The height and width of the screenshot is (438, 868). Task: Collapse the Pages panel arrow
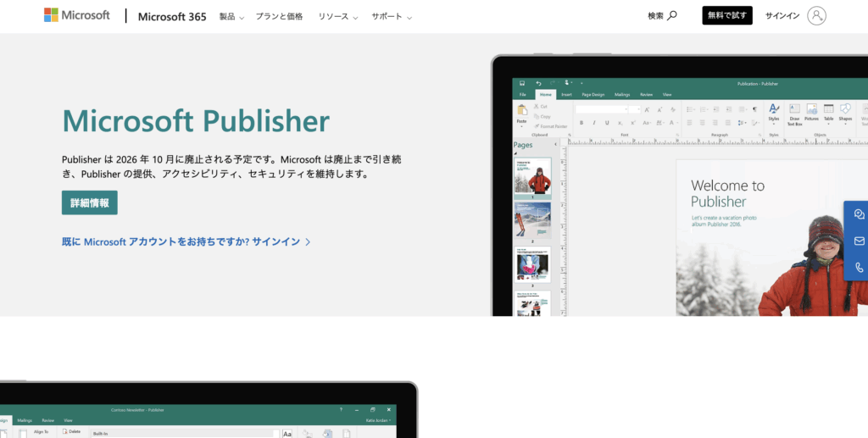[556, 145]
